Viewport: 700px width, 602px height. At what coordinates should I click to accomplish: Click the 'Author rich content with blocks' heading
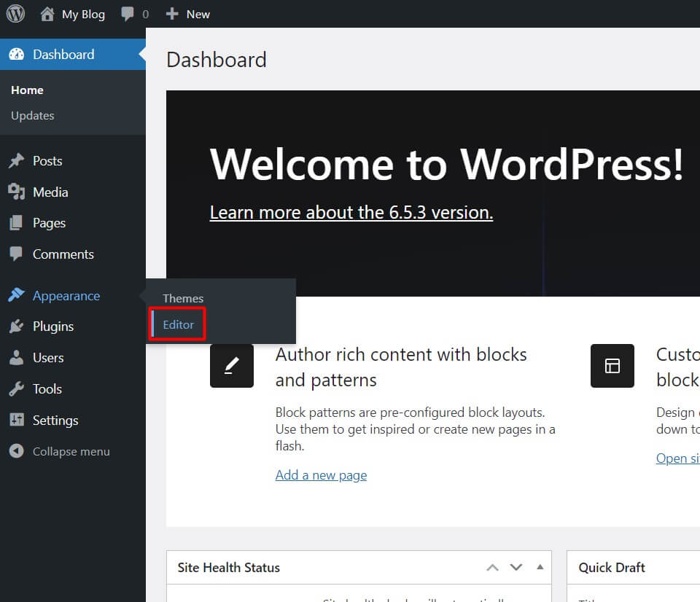point(401,367)
